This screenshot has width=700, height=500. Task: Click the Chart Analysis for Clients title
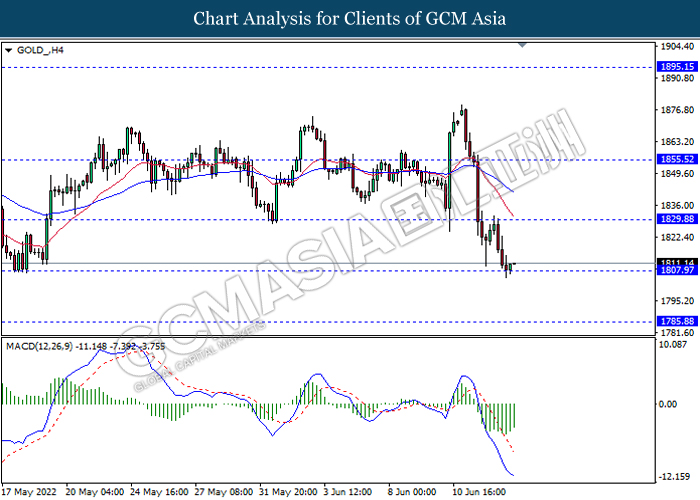350,19
